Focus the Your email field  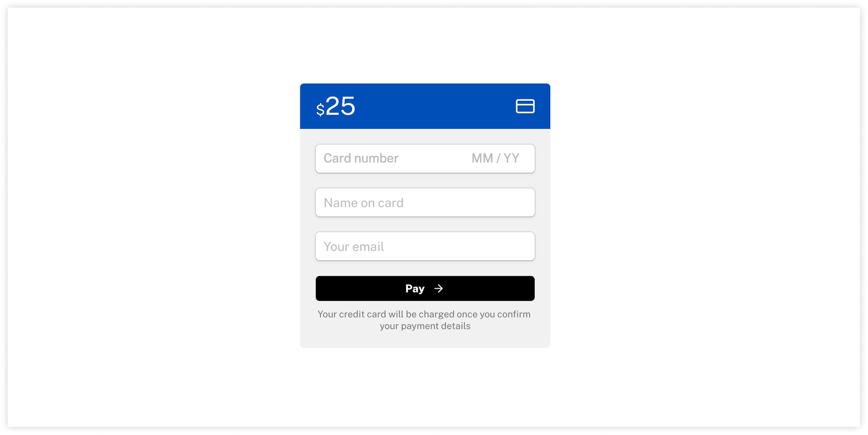pos(425,246)
